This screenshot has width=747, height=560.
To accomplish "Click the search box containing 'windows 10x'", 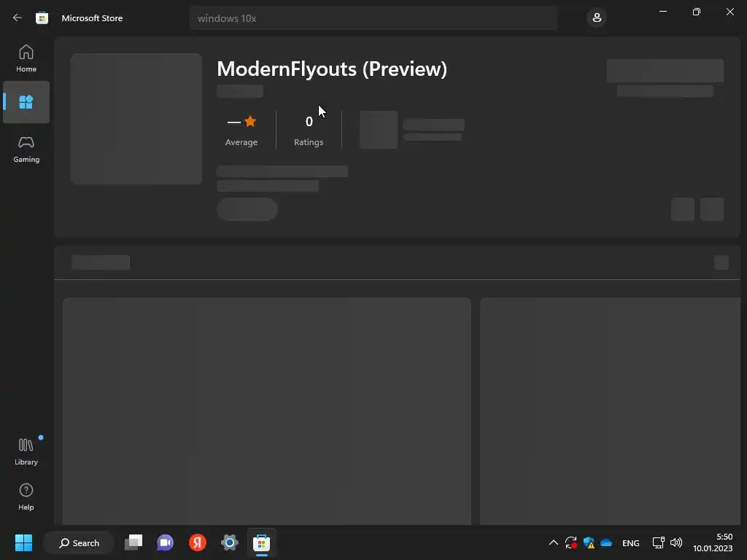I will tap(373, 18).
